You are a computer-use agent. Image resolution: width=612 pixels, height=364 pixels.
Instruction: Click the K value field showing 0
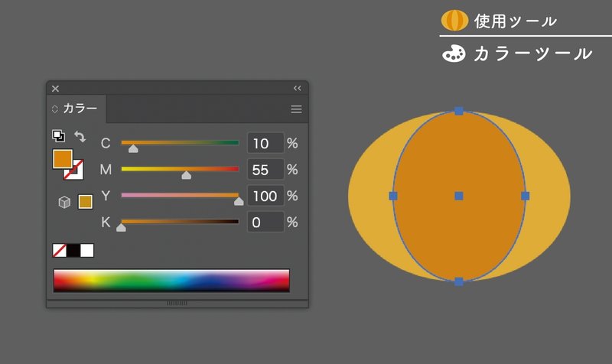coord(265,222)
